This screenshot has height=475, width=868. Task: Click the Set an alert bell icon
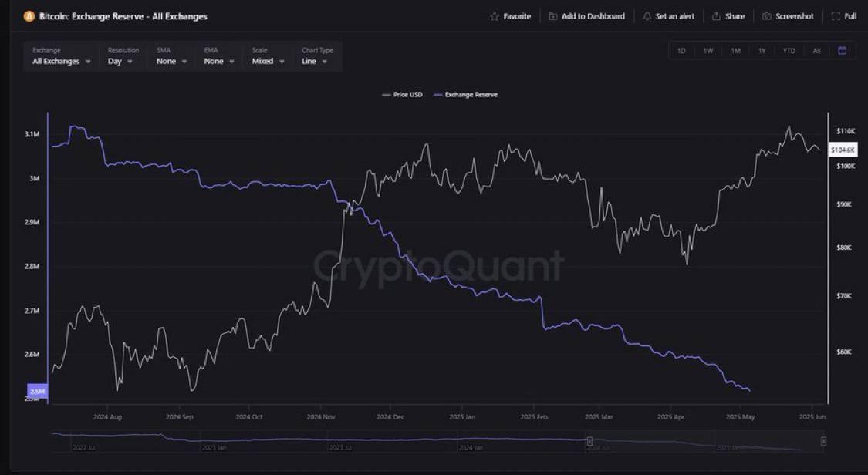click(647, 16)
